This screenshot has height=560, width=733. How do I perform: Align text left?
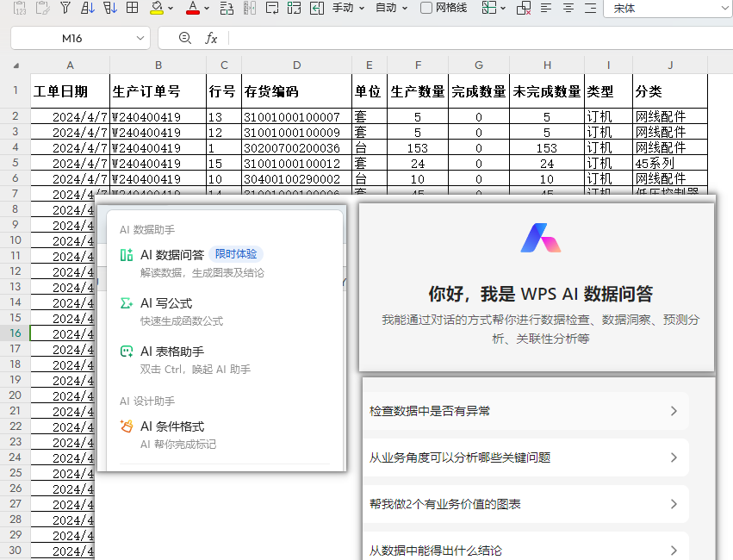[546, 8]
